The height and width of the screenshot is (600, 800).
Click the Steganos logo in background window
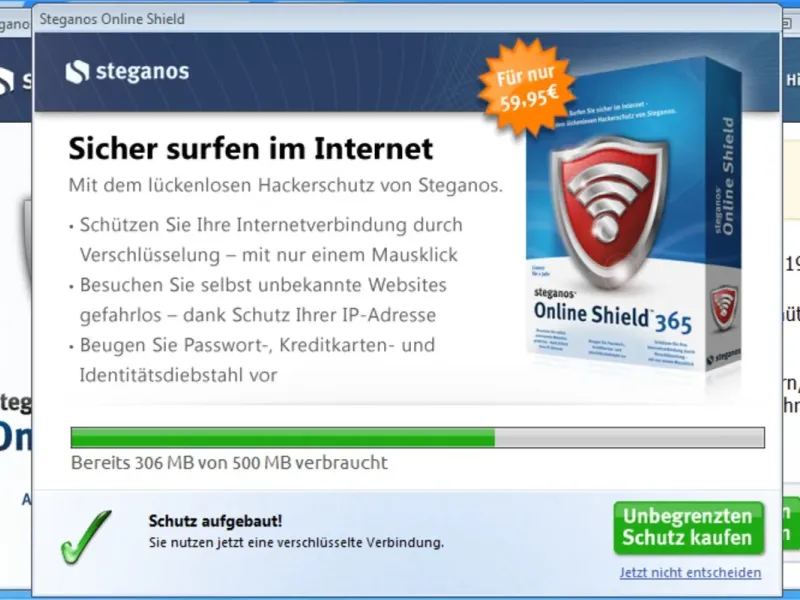tap(7, 81)
